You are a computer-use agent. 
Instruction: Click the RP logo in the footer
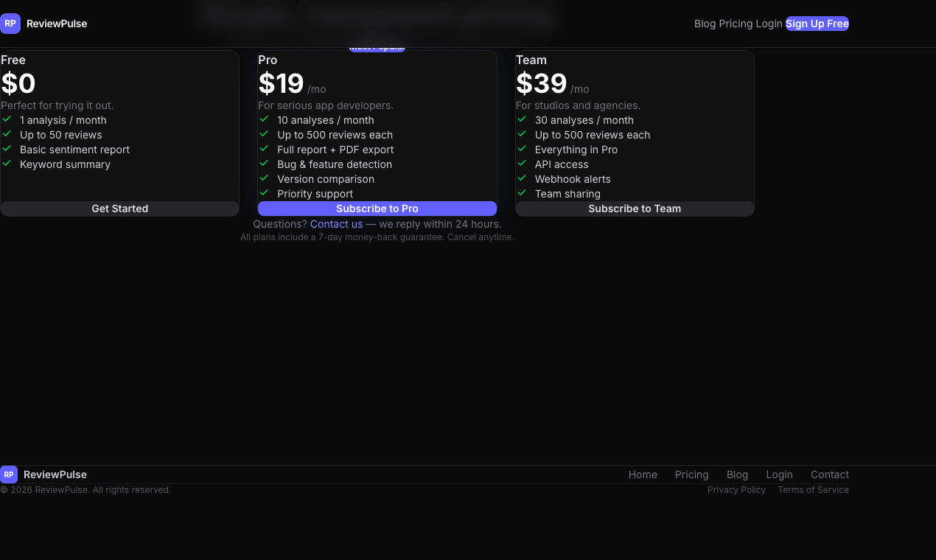point(9,474)
